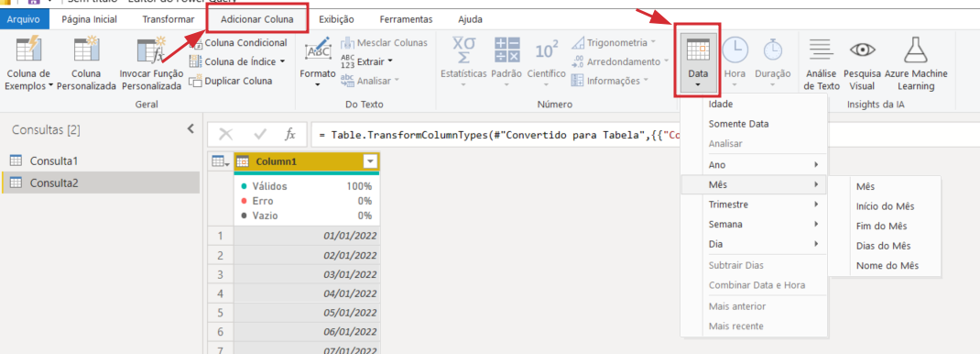This screenshot has width=980, height=354.
Task: Select row number 3
Action: tap(220, 274)
